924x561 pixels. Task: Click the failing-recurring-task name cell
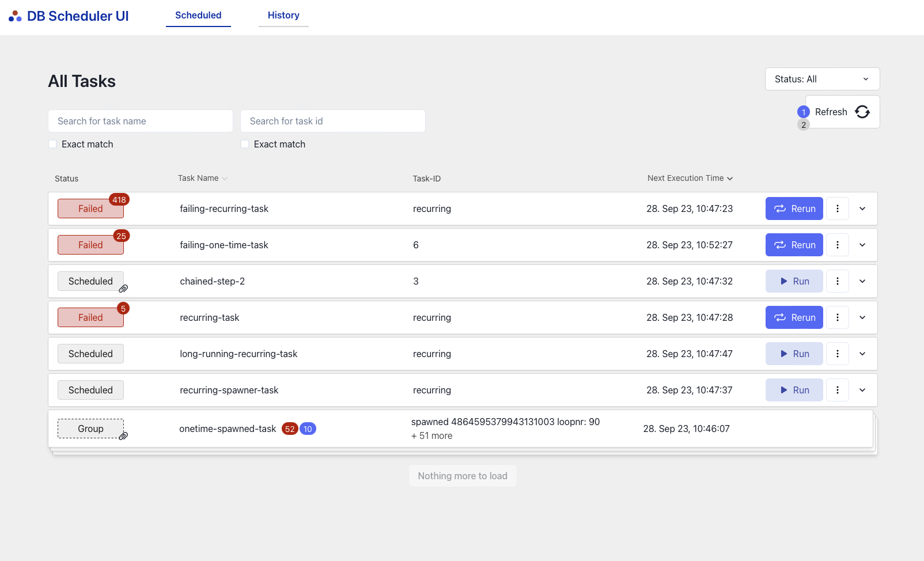click(224, 209)
